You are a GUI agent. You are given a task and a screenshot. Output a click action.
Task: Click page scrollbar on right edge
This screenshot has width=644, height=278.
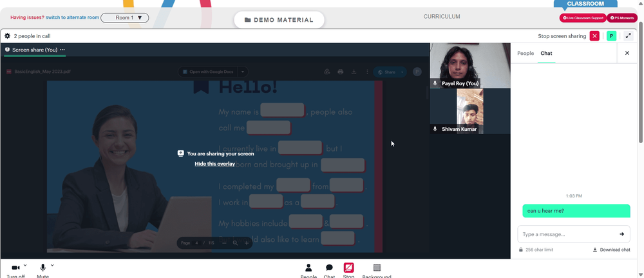pyautogui.click(x=640, y=83)
